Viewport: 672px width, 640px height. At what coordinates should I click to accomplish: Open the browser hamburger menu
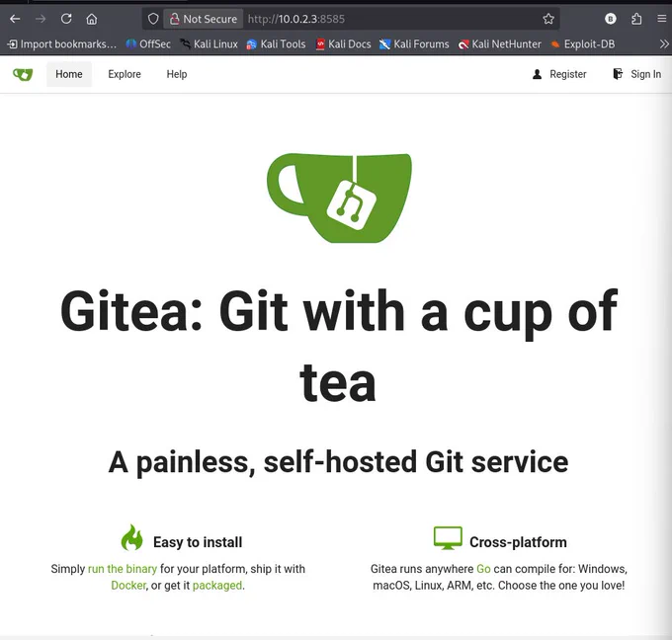[662, 19]
